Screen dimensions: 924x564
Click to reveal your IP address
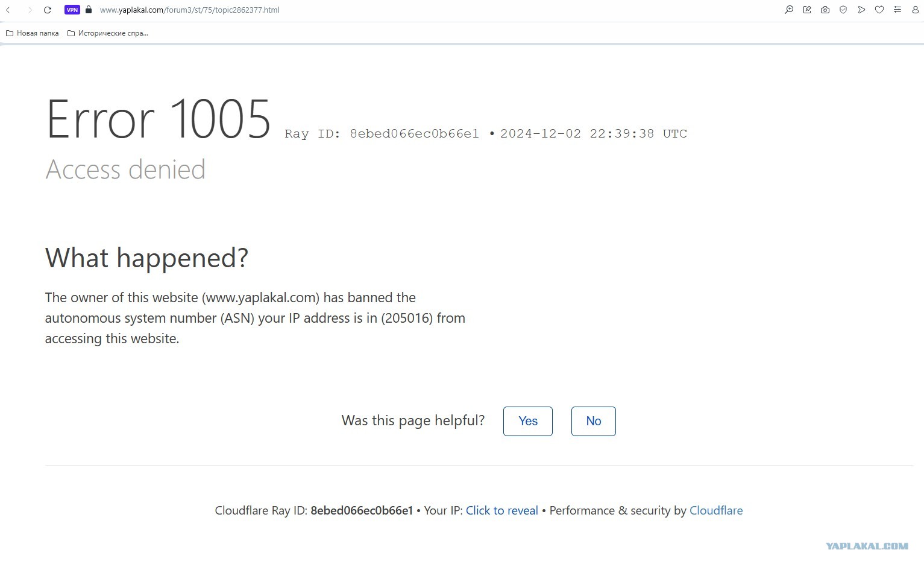(x=502, y=510)
